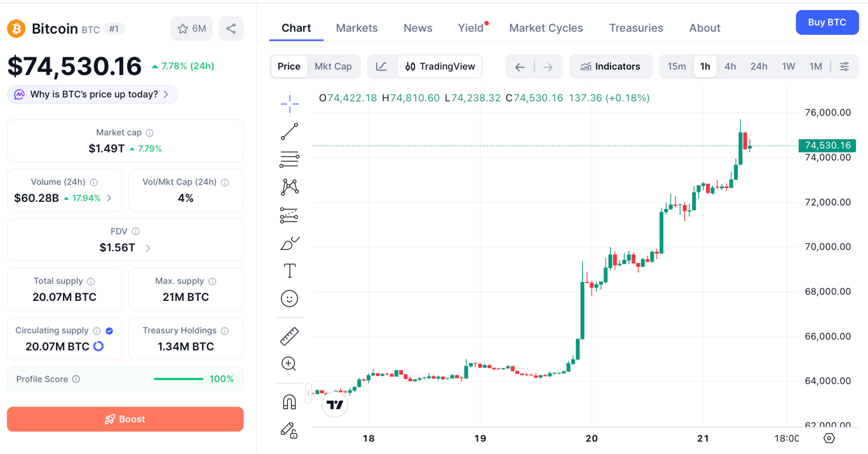Open the Treasuries tab
868x454 pixels.
coord(636,28)
